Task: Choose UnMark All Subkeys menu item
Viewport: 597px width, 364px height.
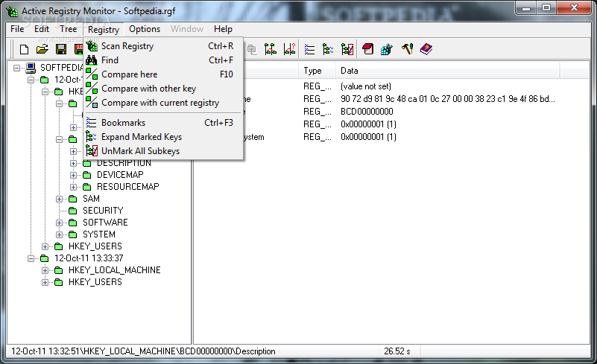Action: [x=163, y=150]
